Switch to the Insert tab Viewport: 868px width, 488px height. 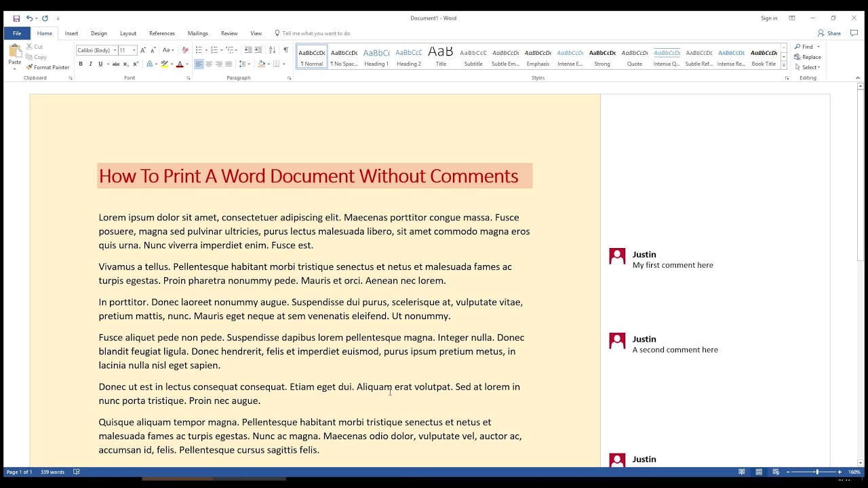[x=71, y=33]
